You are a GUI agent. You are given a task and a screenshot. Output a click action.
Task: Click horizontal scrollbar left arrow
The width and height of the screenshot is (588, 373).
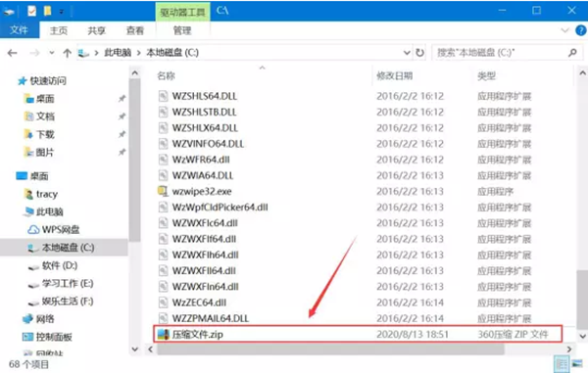(150, 350)
